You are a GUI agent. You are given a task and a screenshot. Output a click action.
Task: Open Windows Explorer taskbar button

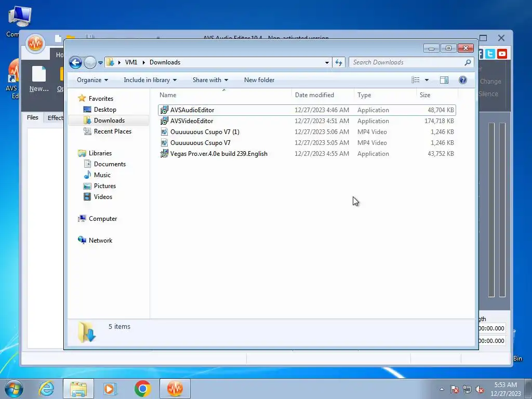[78, 389]
